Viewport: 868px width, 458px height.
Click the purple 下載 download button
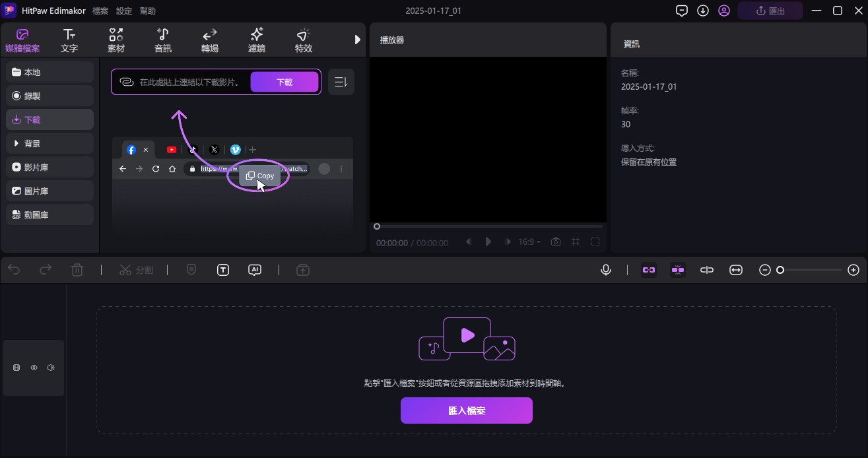click(284, 82)
